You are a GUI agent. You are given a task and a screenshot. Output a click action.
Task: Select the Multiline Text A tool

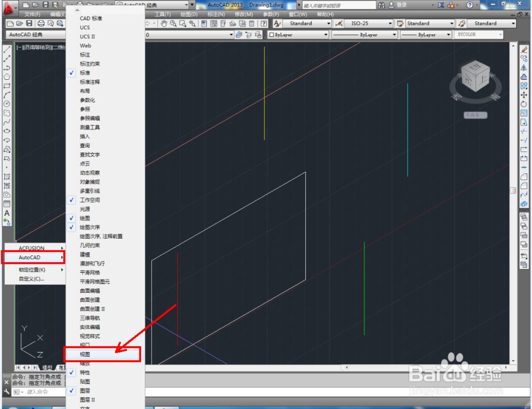coord(7,213)
